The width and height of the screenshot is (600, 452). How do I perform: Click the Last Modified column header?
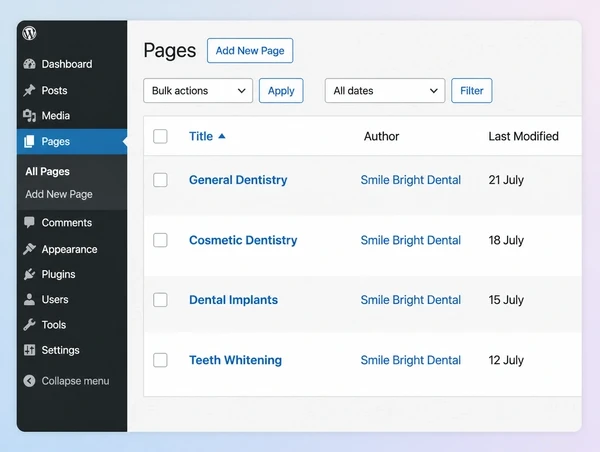pyautogui.click(x=523, y=136)
